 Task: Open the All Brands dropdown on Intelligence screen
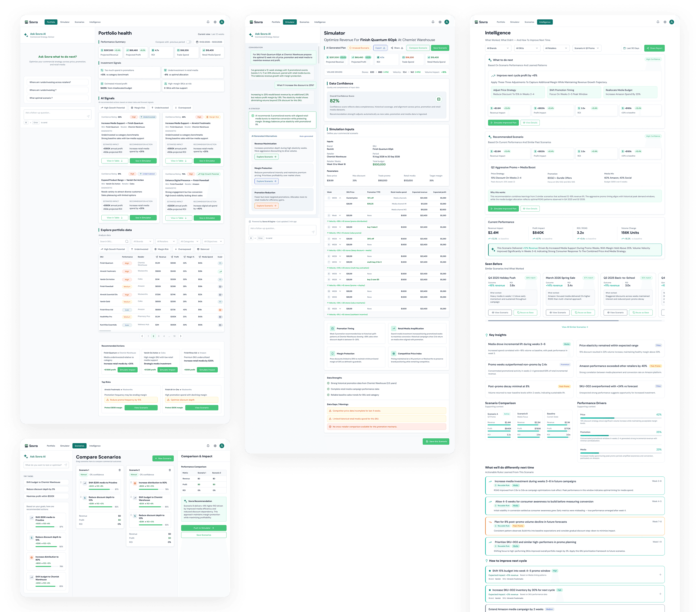tap(498, 48)
